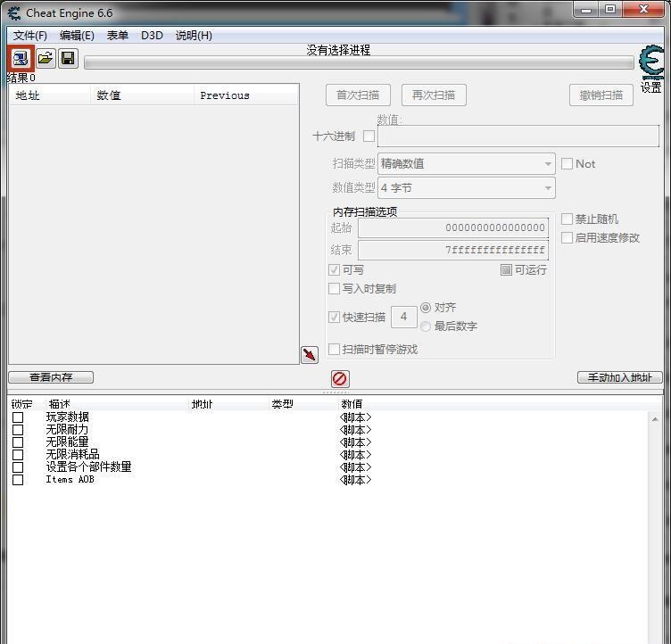Select the 无限消耗品 entry text
The width and height of the screenshot is (671, 644).
tap(72, 454)
